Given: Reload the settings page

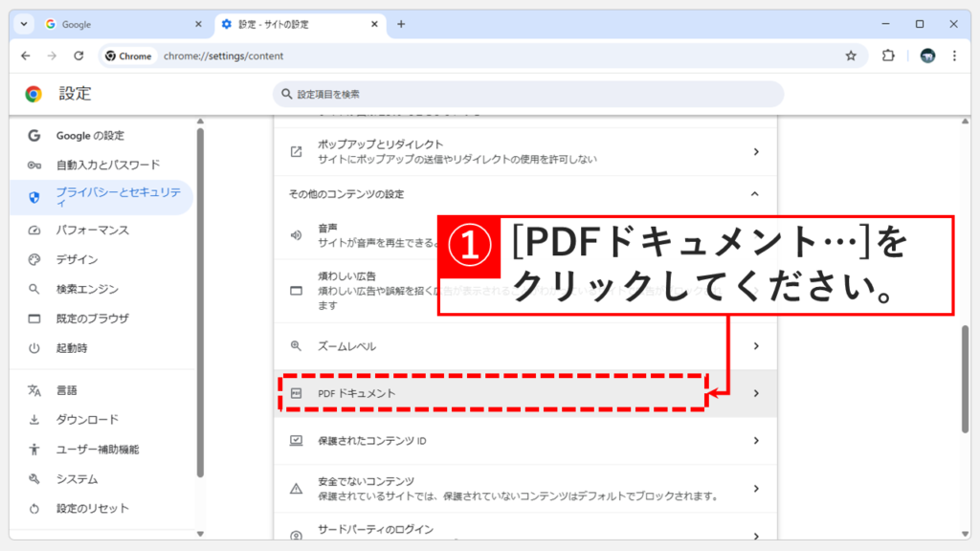Looking at the screenshot, I should click(79, 55).
